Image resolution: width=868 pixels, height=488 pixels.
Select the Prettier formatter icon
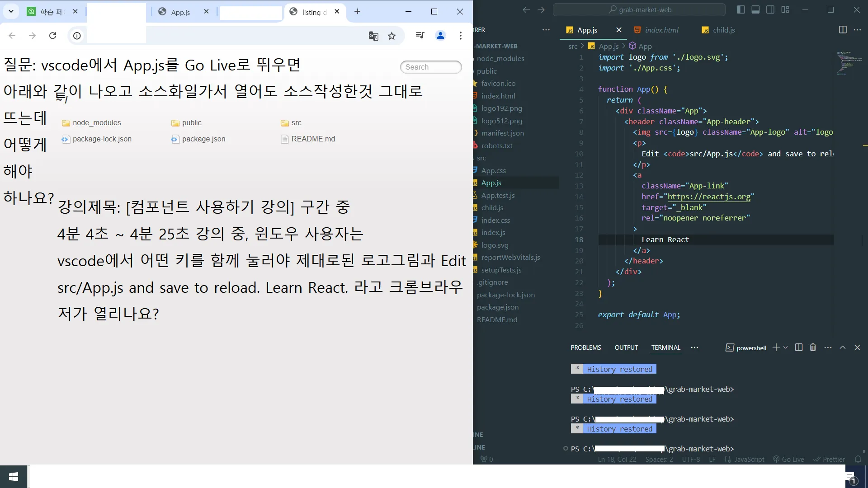coord(830,459)
